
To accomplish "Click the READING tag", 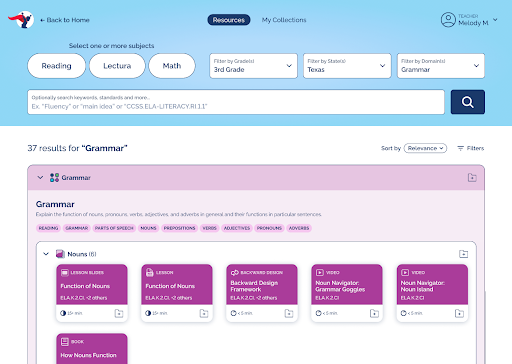I will [48, 228].
